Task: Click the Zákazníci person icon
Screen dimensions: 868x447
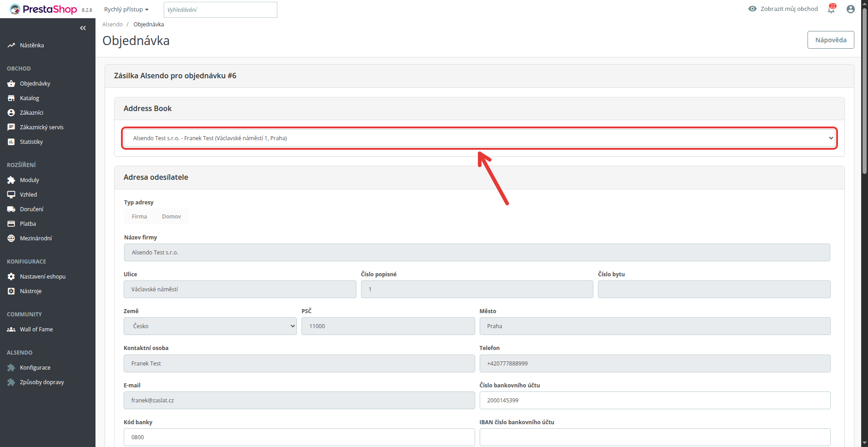Action: 11,113
